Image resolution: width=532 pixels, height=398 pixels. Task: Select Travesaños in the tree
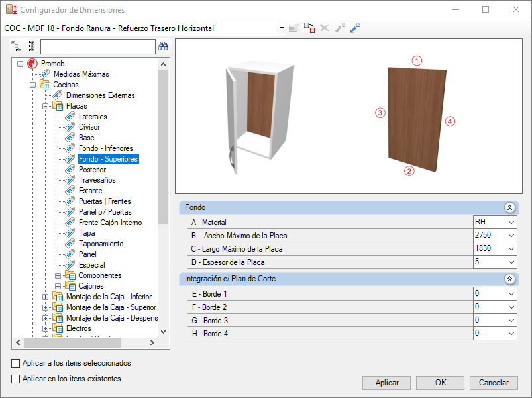[x=97, y=180]
